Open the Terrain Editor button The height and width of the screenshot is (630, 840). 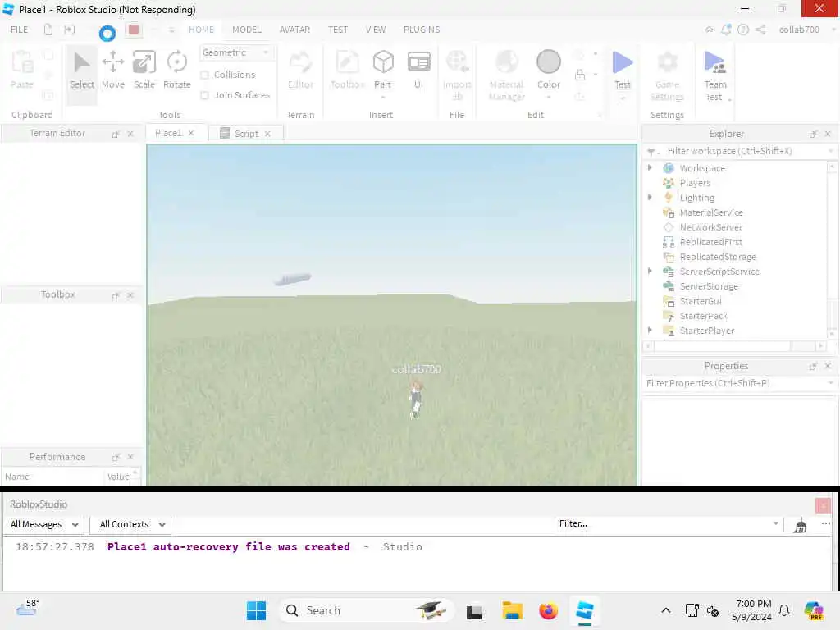pyautogui.click(x=300, y=71)
